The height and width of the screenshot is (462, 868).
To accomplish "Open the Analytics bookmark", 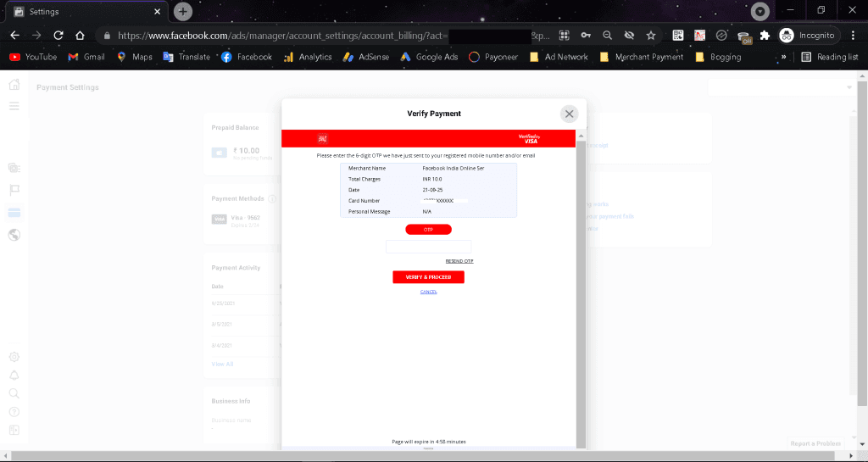I will click(x=308, y=57).
